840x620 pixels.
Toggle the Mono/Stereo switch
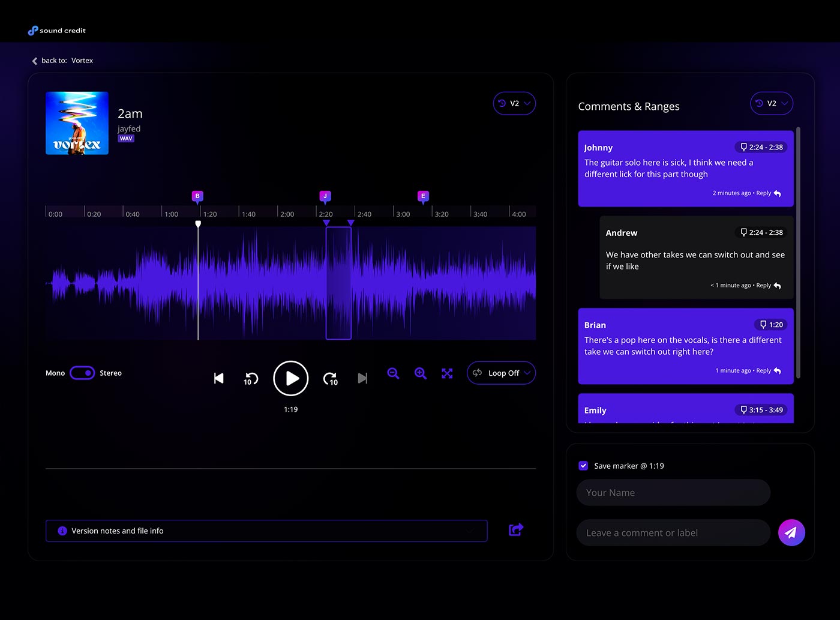click(x=82, y=373)
